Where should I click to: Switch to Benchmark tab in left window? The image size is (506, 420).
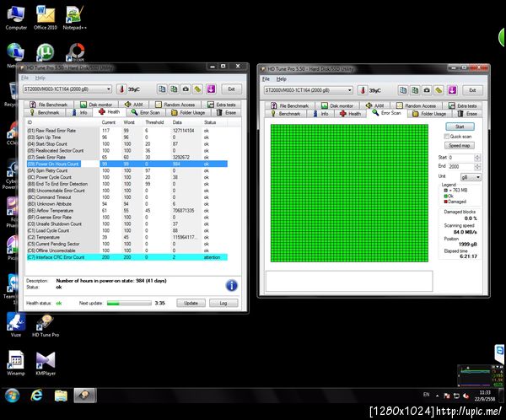pyautogui.click(x=45, y=112)
